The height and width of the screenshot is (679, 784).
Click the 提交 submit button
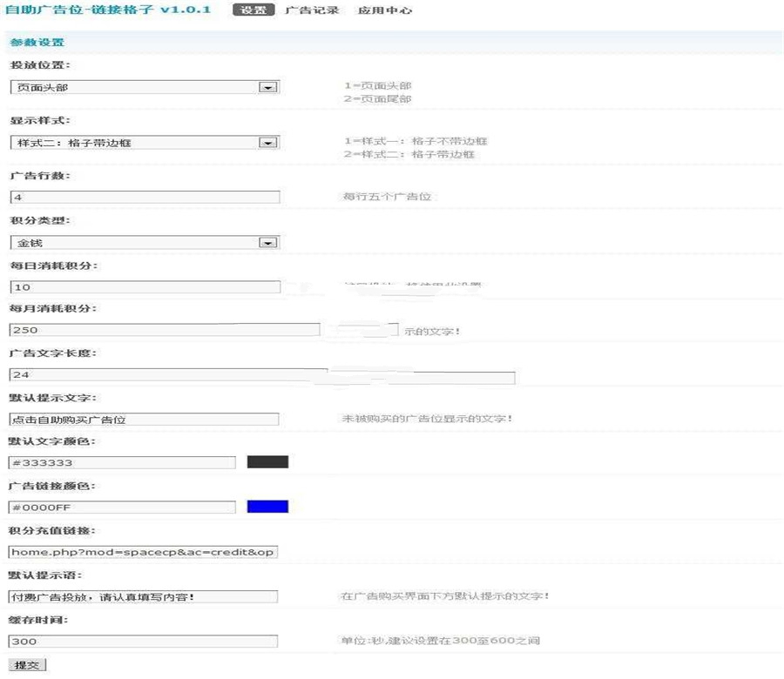coord(28,664)
